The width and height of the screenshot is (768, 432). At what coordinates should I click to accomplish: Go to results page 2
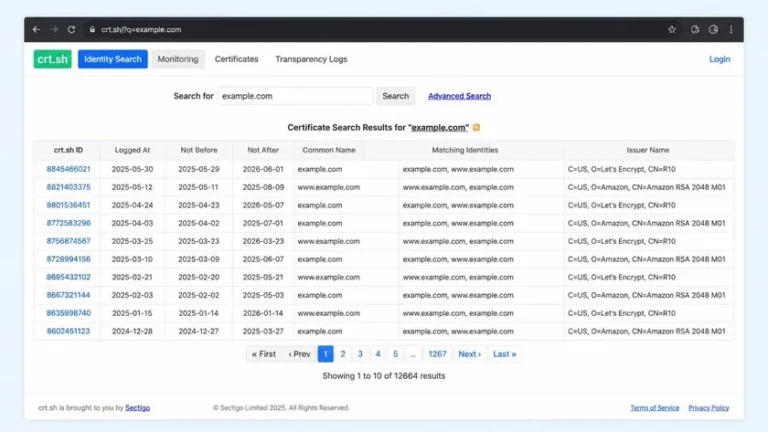(343, 354)
